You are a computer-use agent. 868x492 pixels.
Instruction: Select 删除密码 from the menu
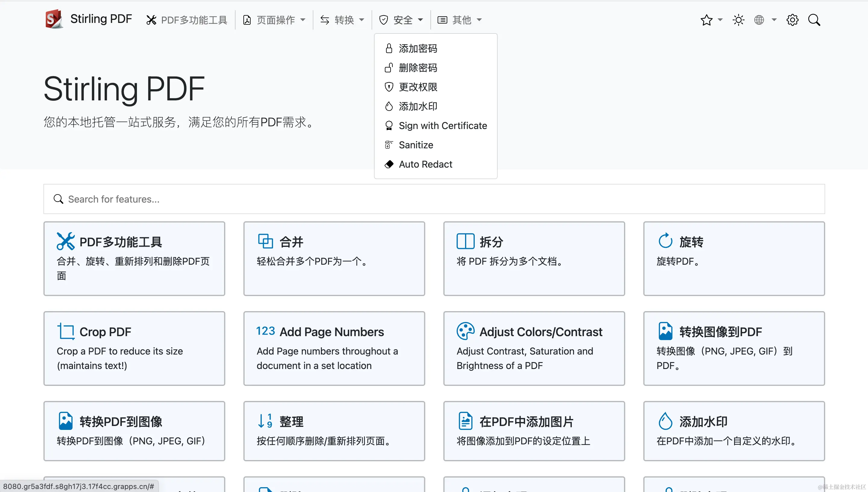tap(435, 68)
